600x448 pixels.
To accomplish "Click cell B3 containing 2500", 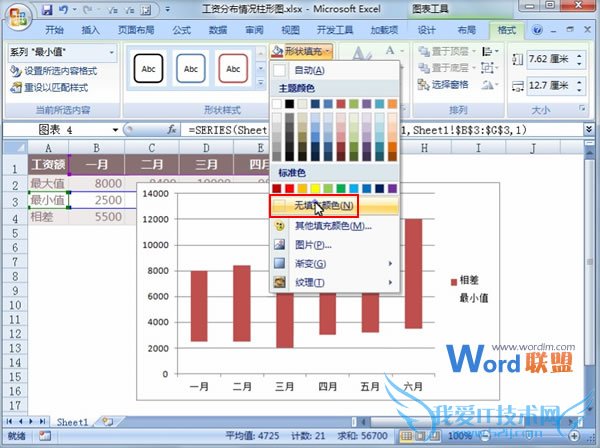I will coord(96,200).
